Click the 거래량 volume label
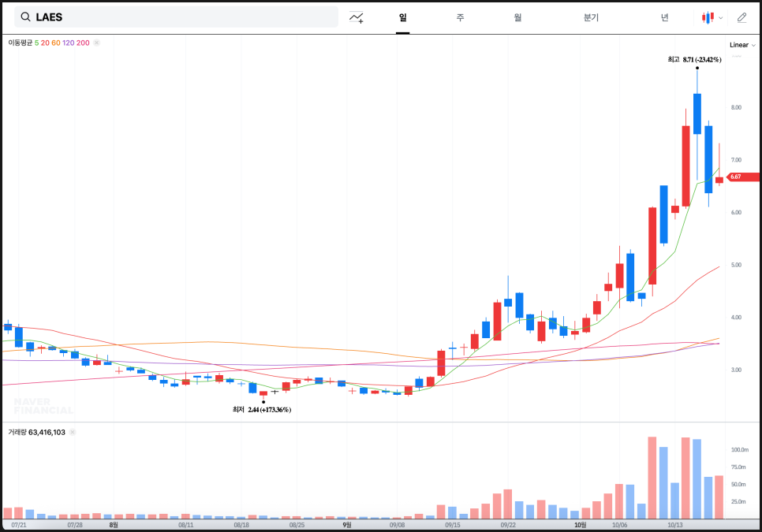Viewport: 762px width, 532px height. point(17,432)
